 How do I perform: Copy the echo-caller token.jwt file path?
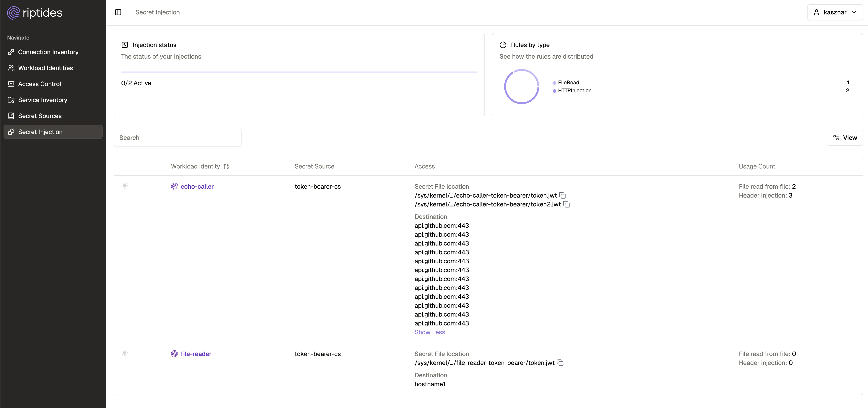562,195
